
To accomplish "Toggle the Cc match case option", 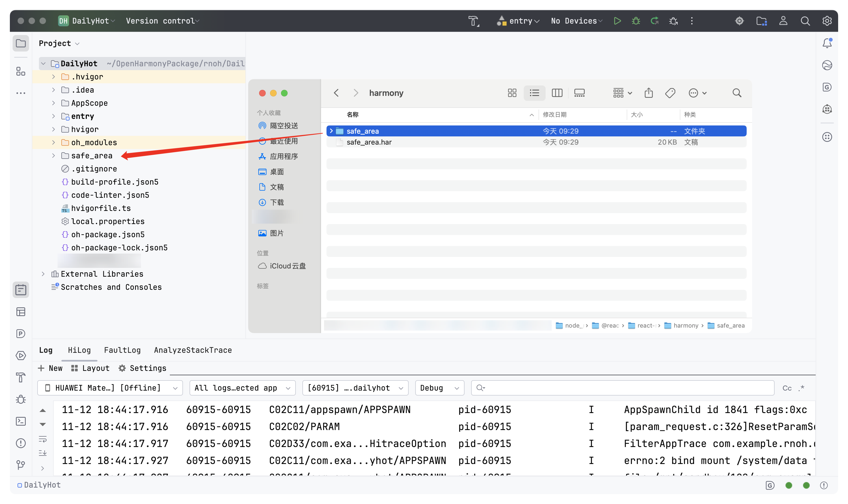I will tap(787, 388).
